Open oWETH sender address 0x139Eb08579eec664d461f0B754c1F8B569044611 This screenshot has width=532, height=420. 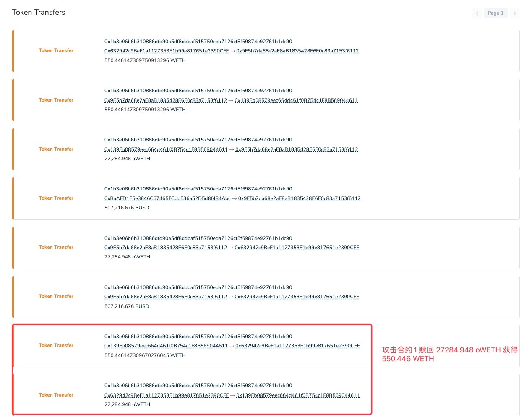pos(166,149)
